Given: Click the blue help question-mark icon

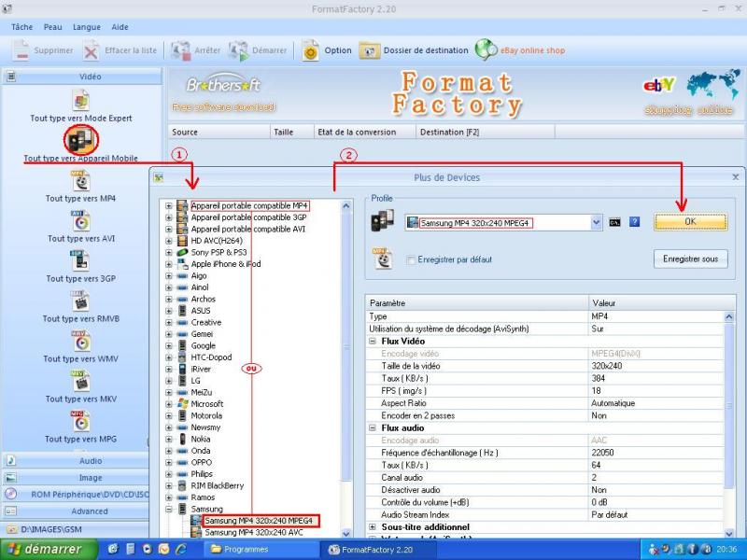Looking at the screenshot, I should (634, 222).
